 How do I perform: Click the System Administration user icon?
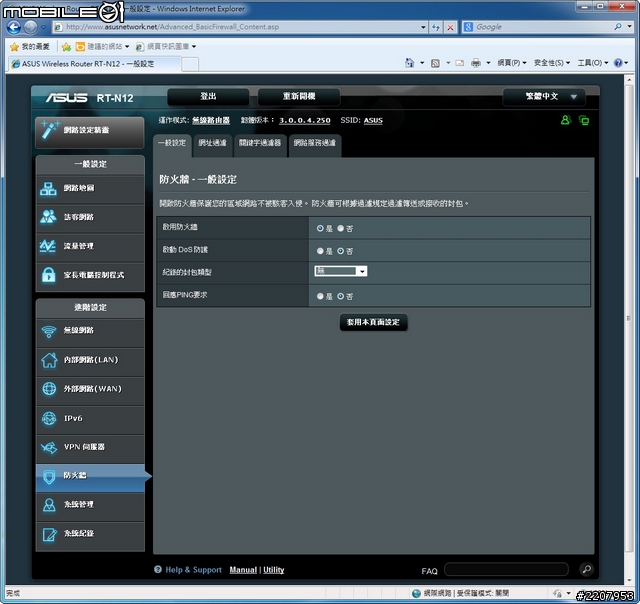[x=49, y=505]
